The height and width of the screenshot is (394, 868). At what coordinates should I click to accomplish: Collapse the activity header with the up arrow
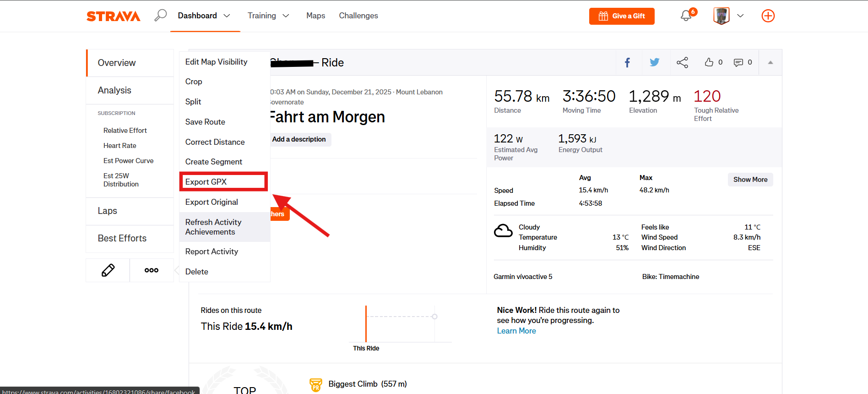pos(770,62)
